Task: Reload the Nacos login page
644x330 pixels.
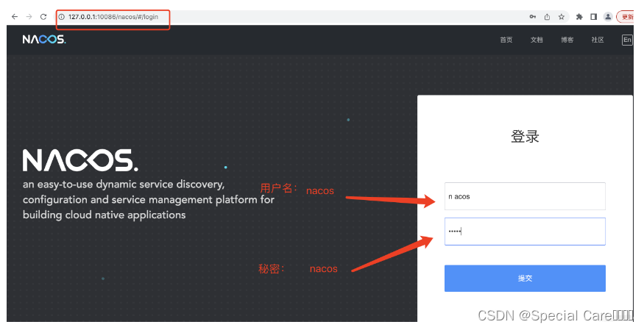Action: point(43,17)
